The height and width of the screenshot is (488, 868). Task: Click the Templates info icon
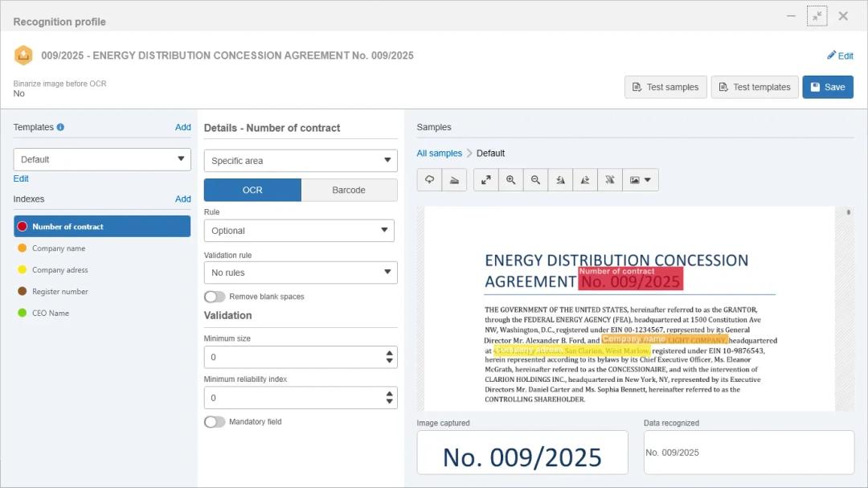pos(61,127)
